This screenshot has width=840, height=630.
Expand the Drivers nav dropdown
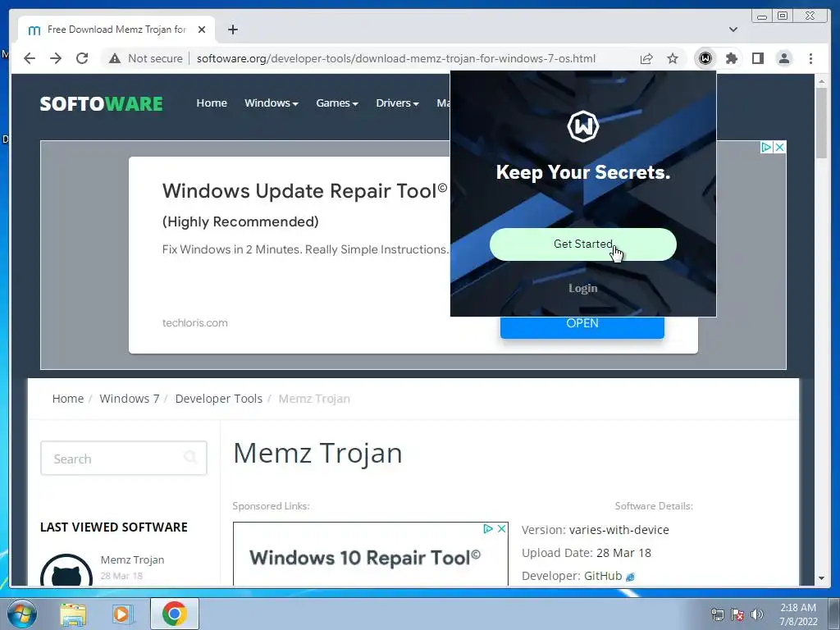397,103
